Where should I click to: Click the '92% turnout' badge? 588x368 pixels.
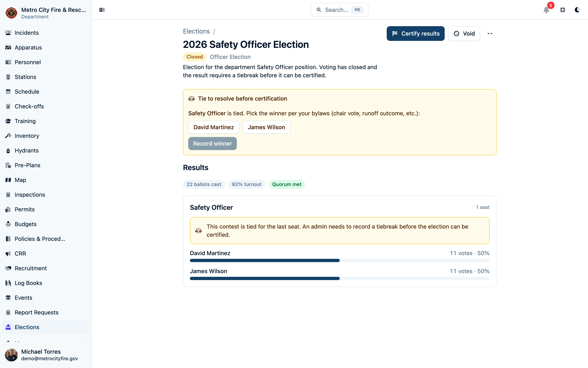coord(246,184)
